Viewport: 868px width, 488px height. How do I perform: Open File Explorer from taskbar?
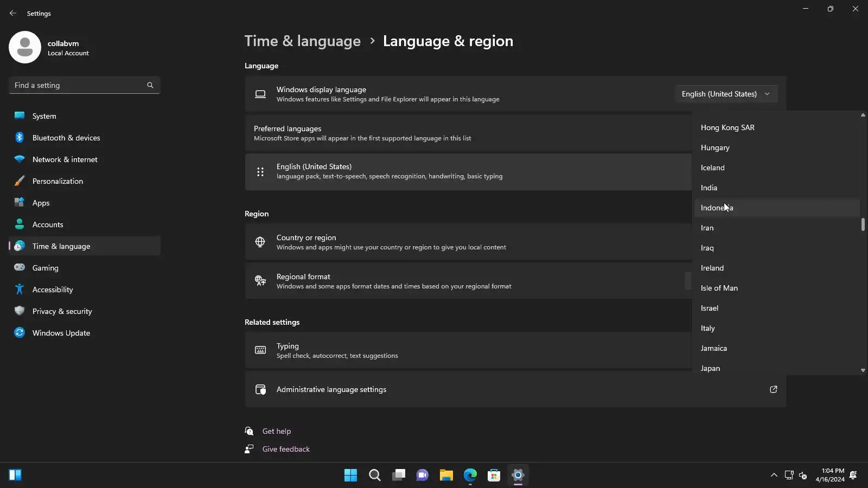click(446, 476)
